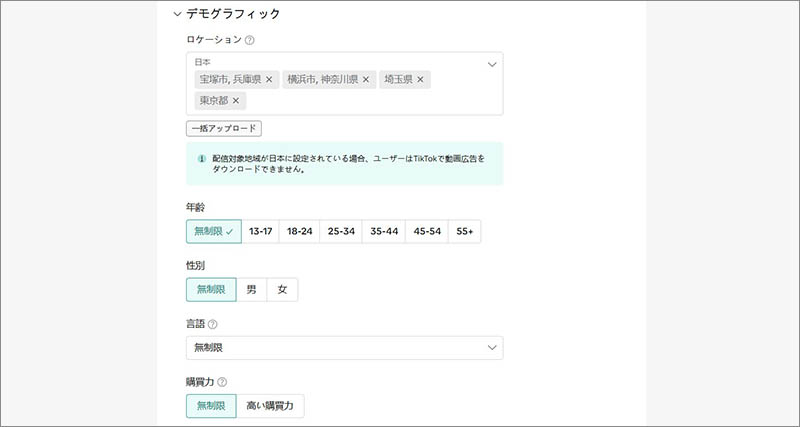Select the 13-17 age range
Screen dimensions: 800x427
click(261, 231)
